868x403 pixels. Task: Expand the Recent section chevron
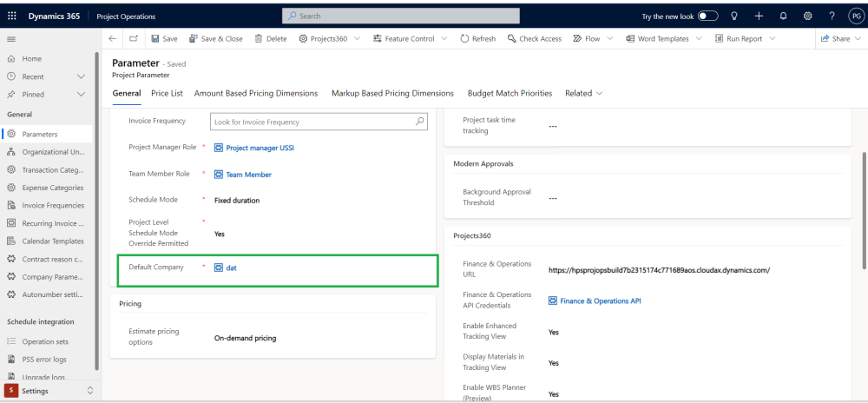coord(82,76)
